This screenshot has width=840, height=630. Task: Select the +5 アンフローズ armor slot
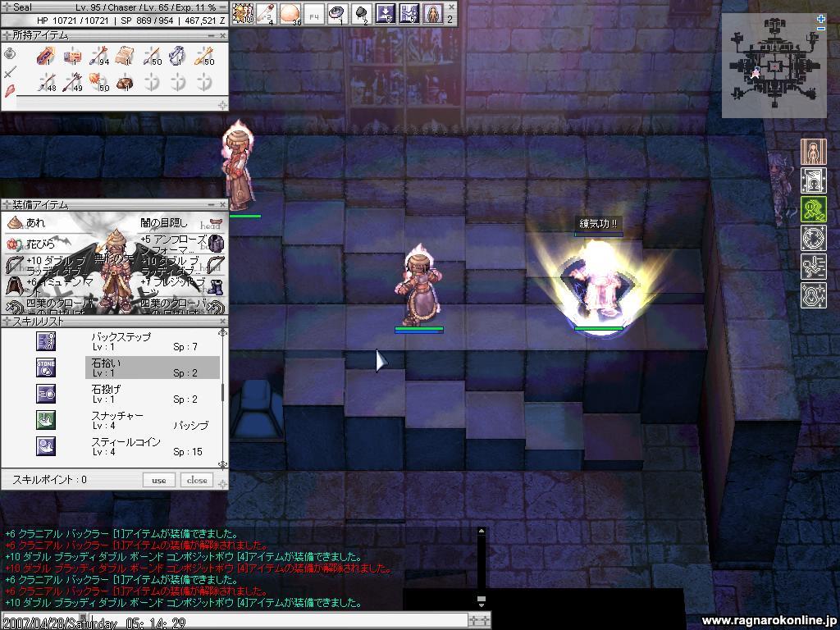click(181, 244)
